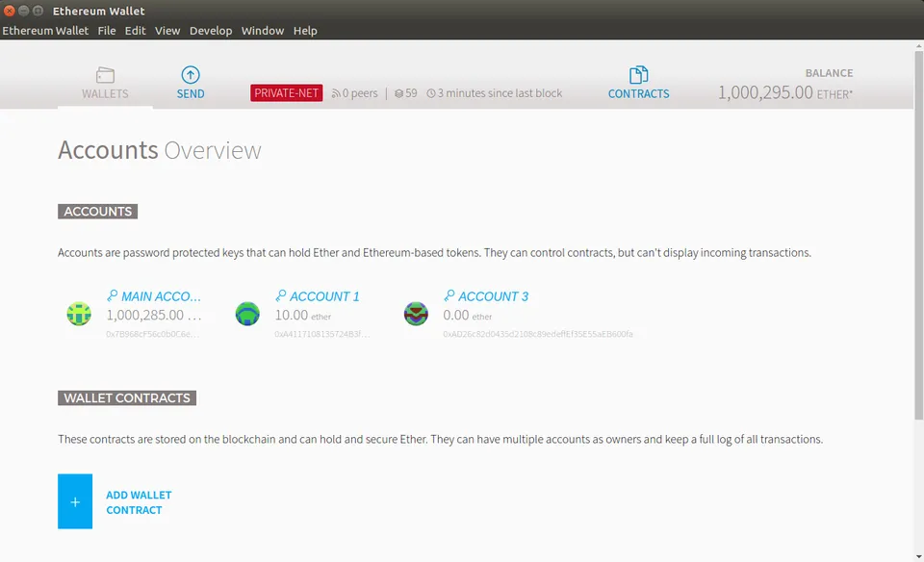
Task: Open the View menu
Action: pyautogui.click(x=167, y=31)
